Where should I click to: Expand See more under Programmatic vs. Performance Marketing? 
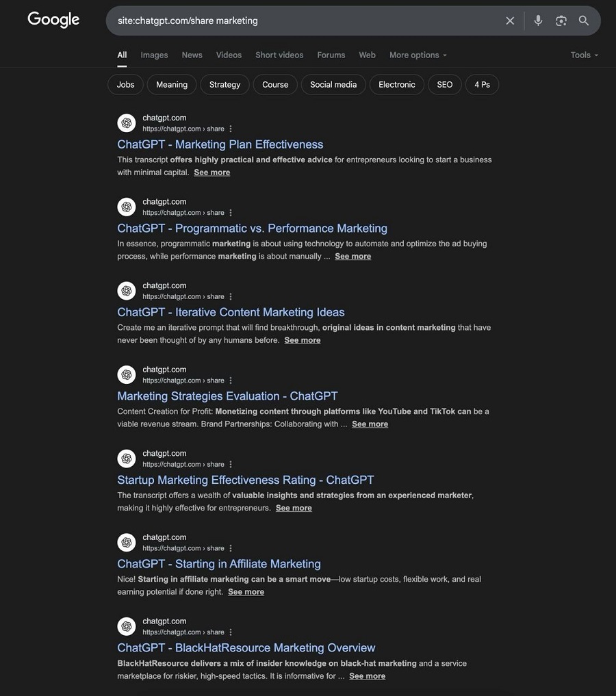coord(352,257)
